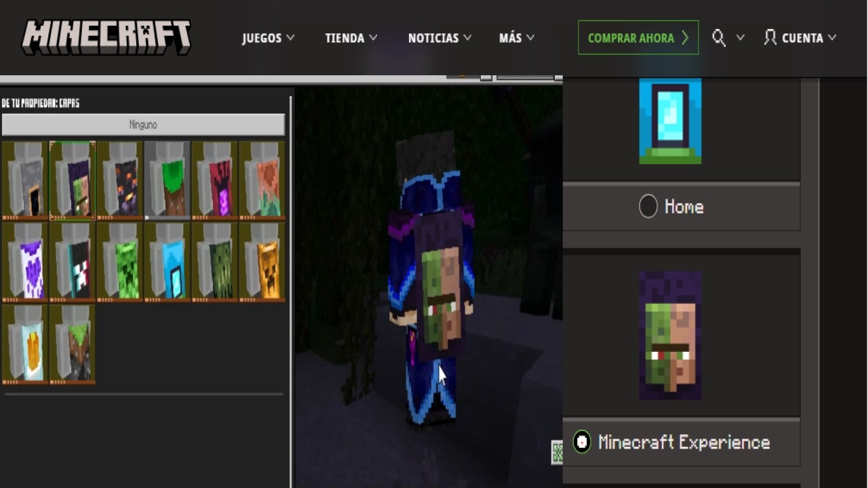Select the dark green creeper cape
This screenshot has width=868, height=488.
point(215,262)
